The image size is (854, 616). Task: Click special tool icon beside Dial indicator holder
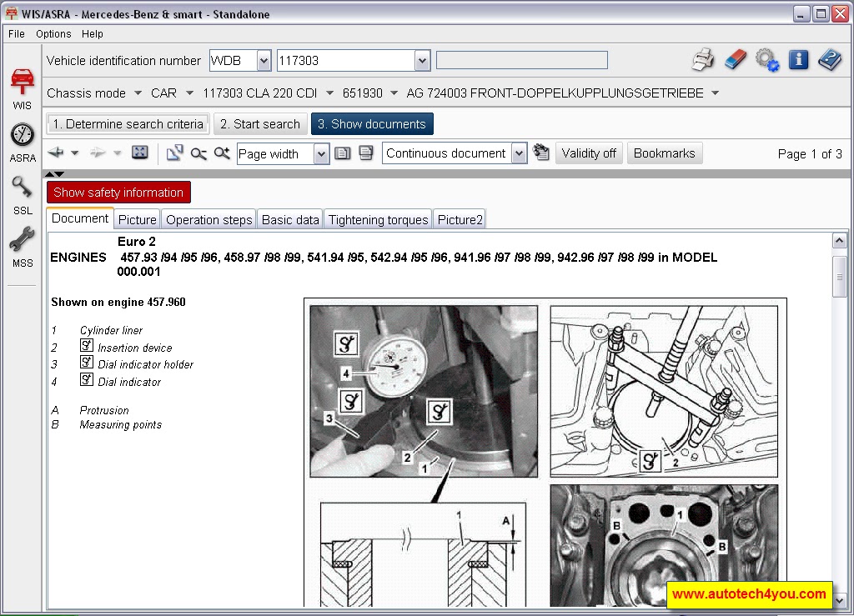tap(87, 362)
